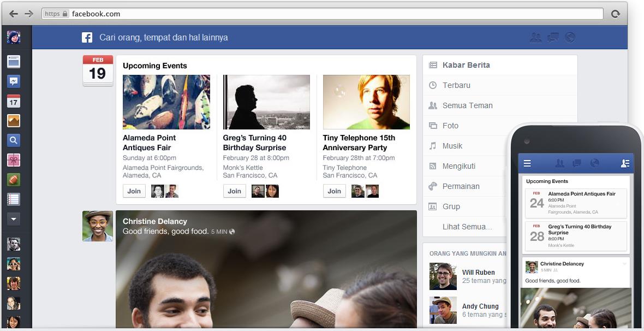Viewport: 644px width, 331px height.
Task: Click the browser address bar facebook.com
Action: [323, 14]
